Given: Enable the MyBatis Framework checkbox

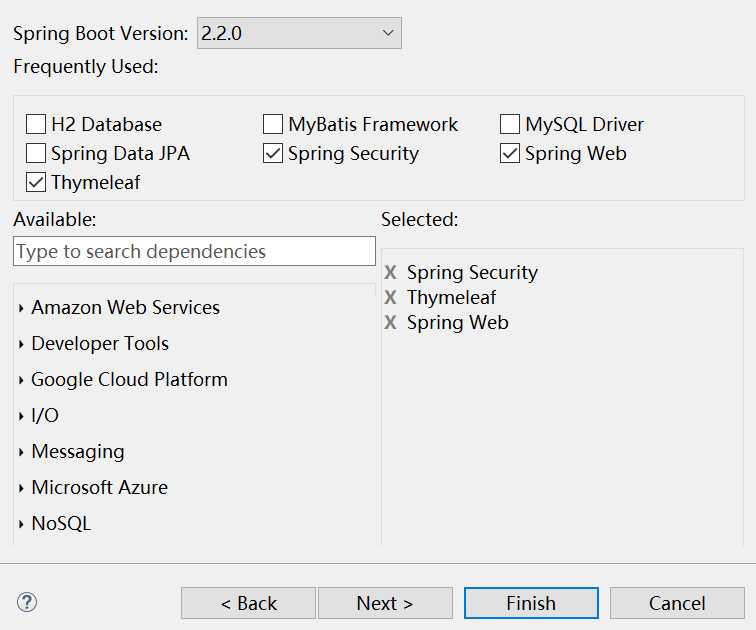Looking at the screenshot, I should 273,124.
